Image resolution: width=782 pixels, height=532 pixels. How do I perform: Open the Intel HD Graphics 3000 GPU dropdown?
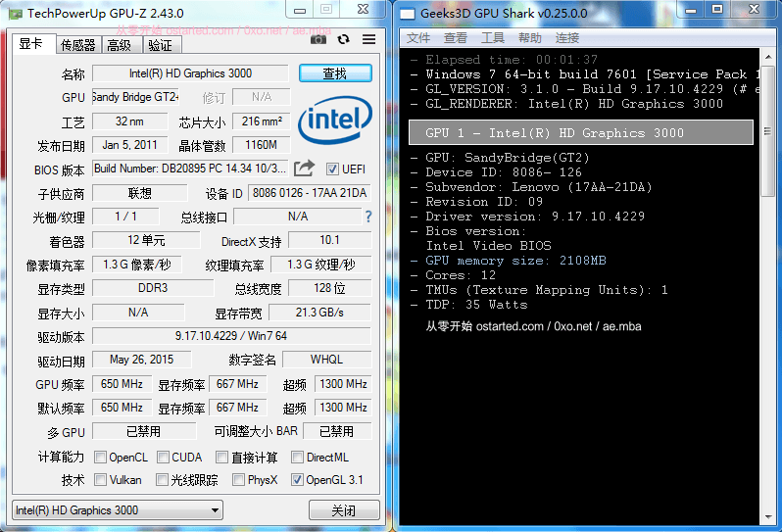[x=118, y=510]
